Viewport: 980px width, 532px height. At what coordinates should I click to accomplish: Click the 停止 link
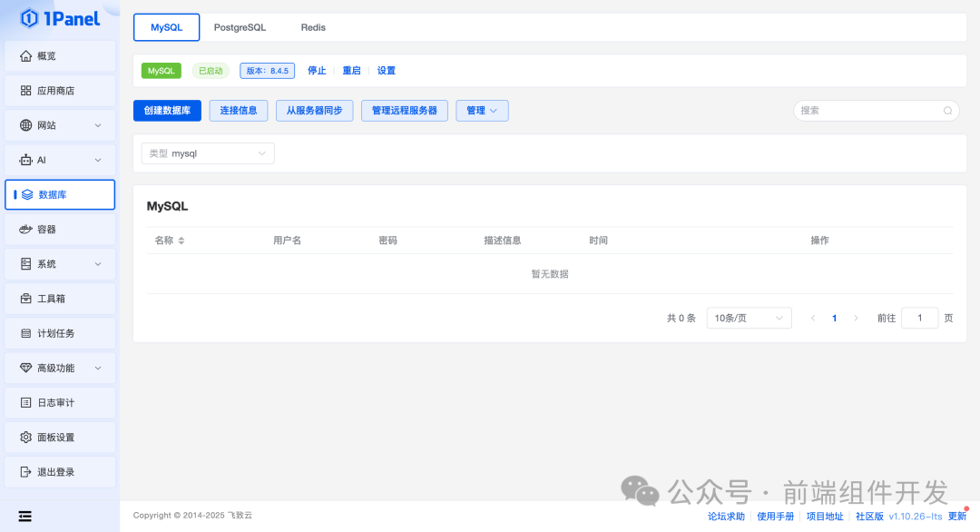tap(317, 71)
